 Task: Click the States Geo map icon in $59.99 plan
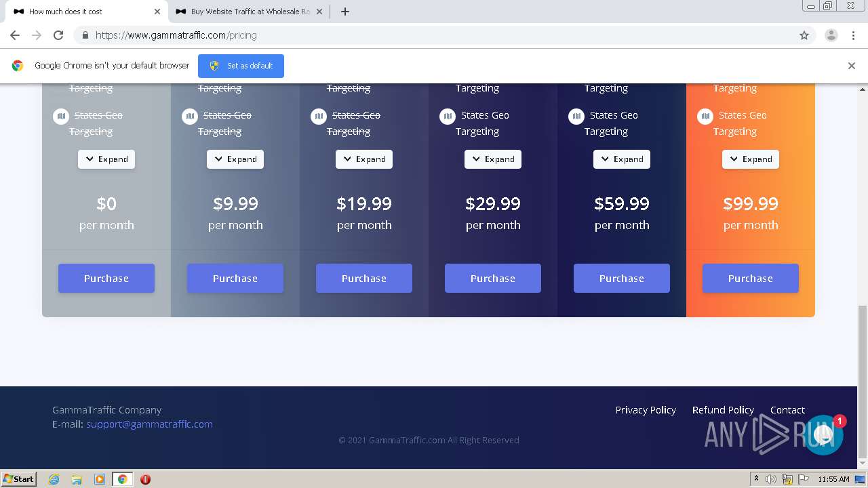tap(576, 117)
